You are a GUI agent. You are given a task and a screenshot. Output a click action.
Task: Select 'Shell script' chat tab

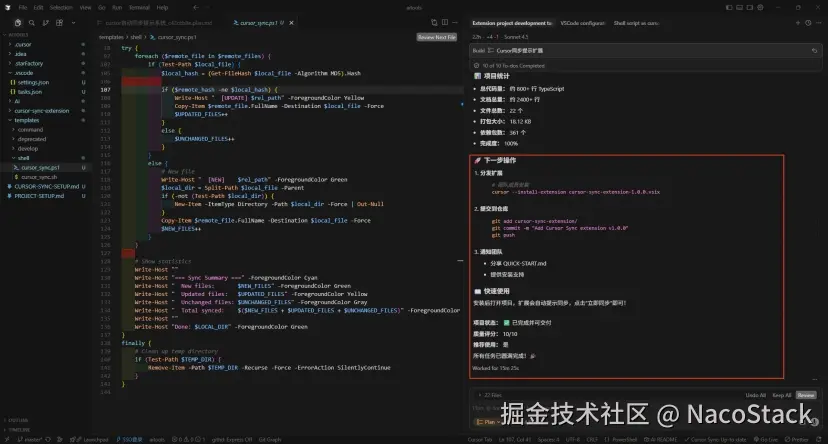(636, 23)
